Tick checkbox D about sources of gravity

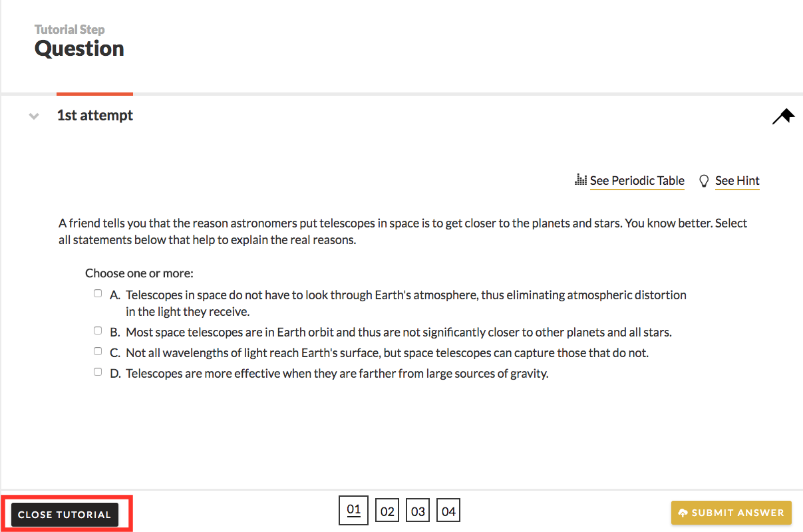coord(98,372)
